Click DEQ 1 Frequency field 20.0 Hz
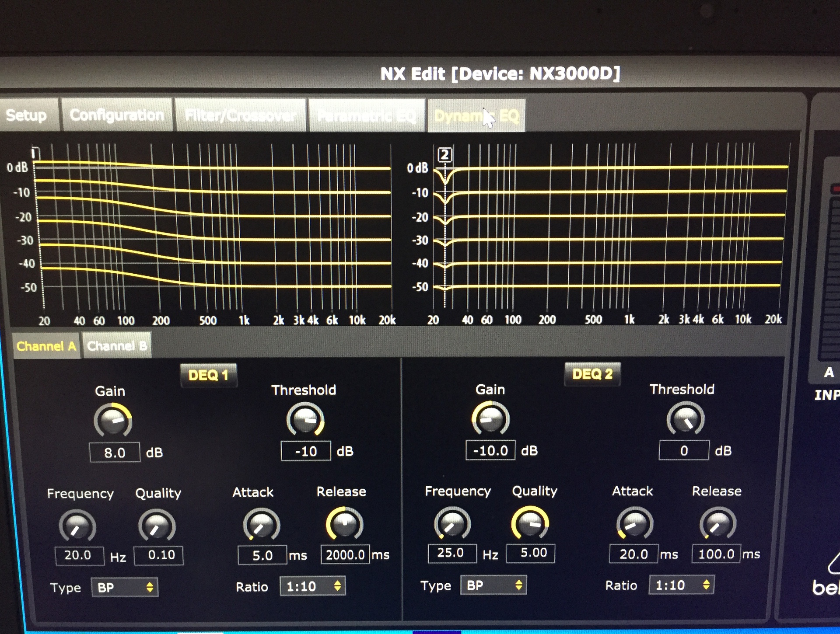Screen dimensions: 840x634 pos(80,556)
